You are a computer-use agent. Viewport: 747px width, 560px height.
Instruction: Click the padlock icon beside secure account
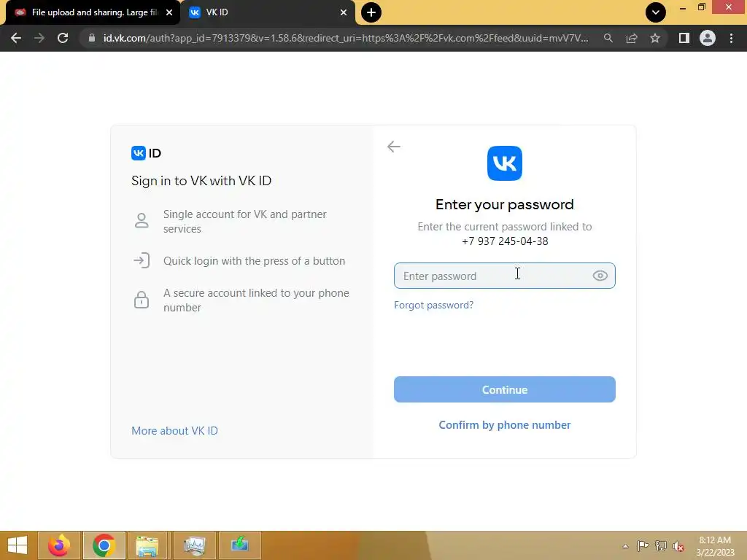click(142, 300)
